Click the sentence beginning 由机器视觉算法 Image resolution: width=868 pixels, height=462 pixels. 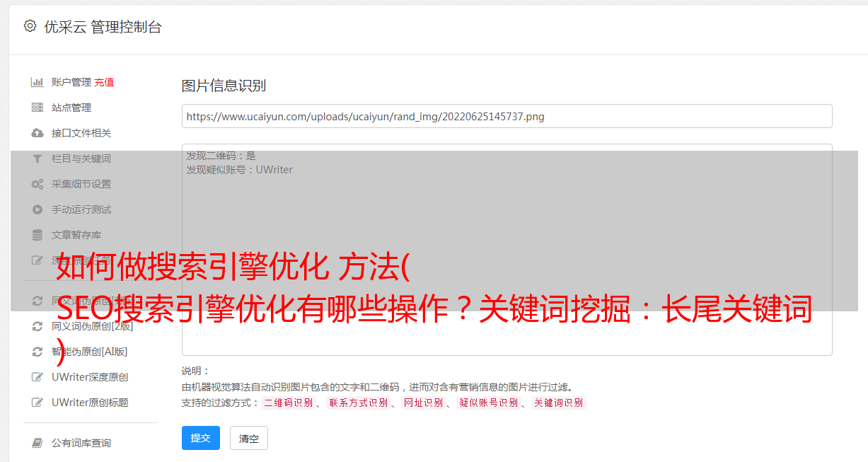click(x=377, y=387)
